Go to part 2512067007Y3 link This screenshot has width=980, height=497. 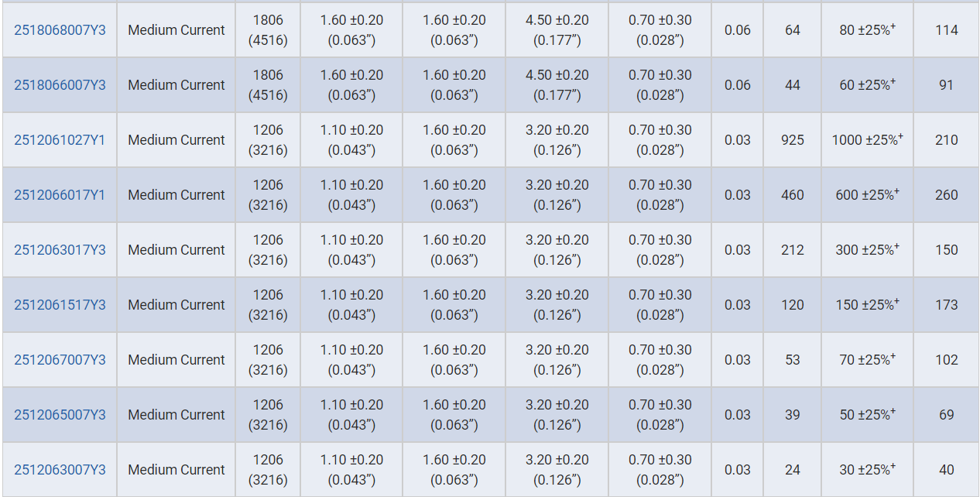click(60, 360)
